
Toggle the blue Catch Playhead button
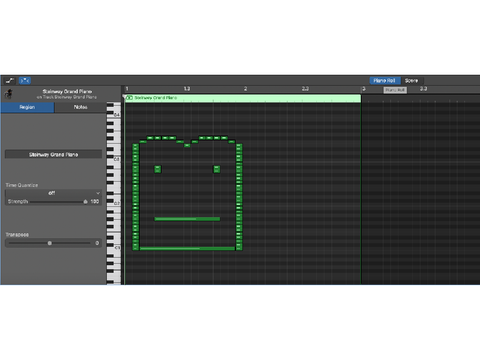point(25,81)
